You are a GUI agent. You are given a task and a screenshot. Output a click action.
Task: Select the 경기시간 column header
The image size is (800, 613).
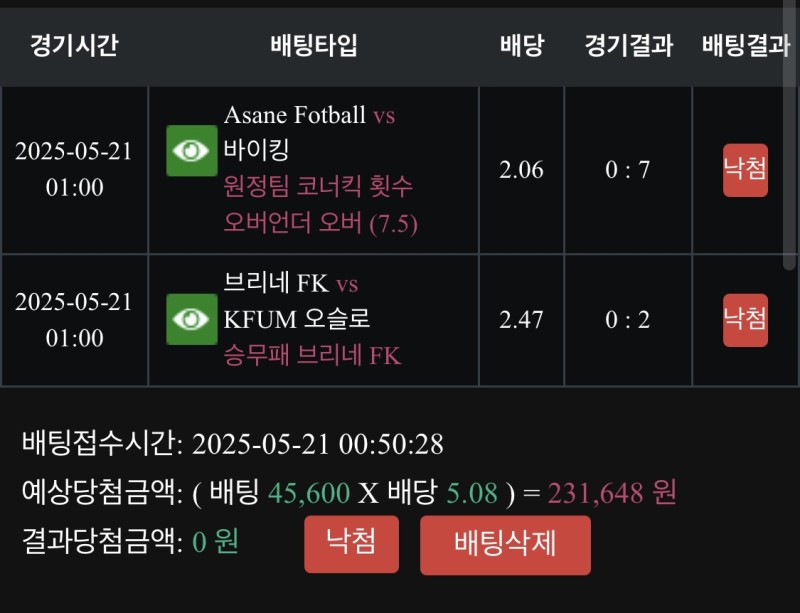click(74, 46)
